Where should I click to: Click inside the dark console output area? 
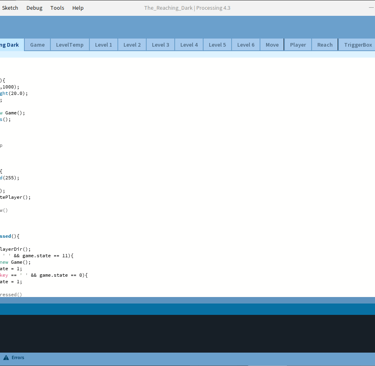point(187,333)
